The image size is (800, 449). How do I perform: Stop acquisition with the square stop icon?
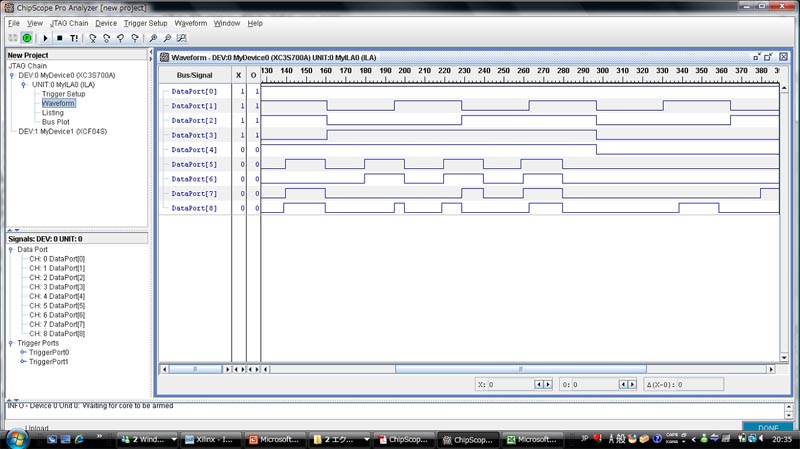[x=60, y=38]
